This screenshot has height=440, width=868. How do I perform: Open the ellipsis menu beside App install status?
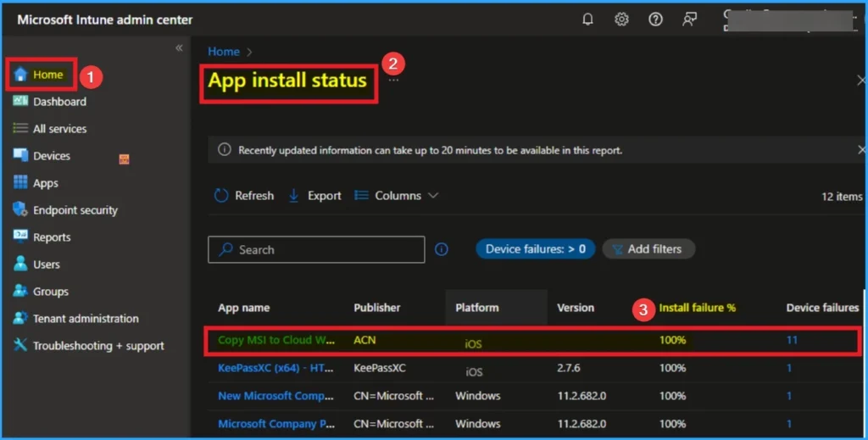pos(393,81)
